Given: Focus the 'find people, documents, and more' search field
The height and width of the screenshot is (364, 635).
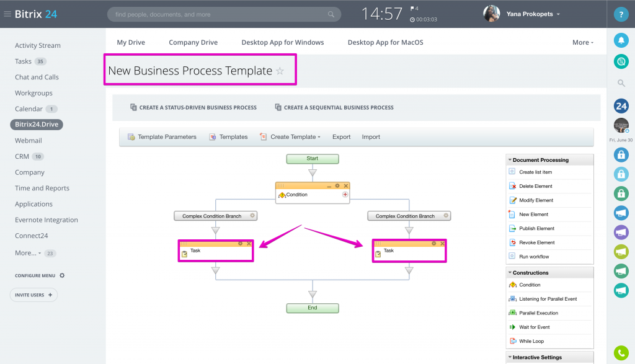Looking at the screenshot, I should (224, 14).
